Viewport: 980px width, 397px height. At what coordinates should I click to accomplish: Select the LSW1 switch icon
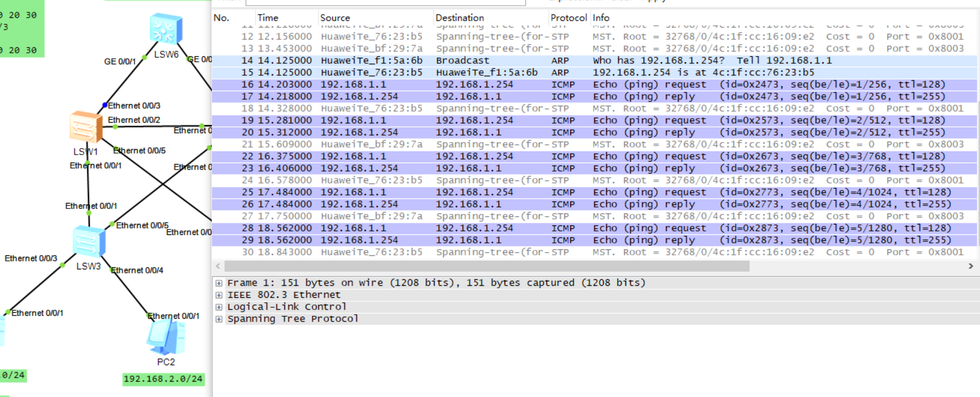86,127
